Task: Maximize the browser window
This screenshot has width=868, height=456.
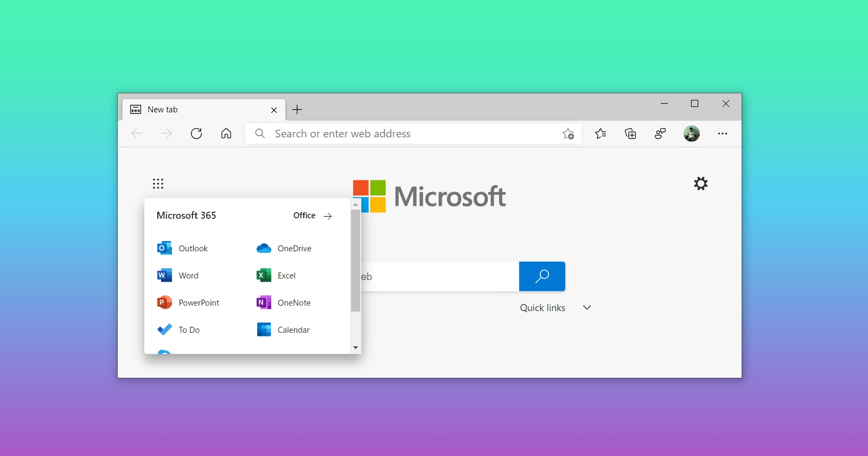Action: [694, 103]
